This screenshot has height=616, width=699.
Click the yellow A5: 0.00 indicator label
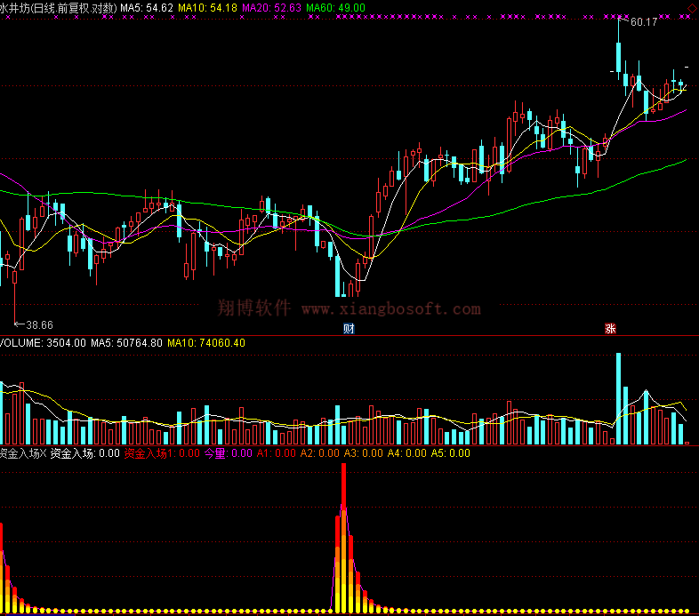point(450,453)
